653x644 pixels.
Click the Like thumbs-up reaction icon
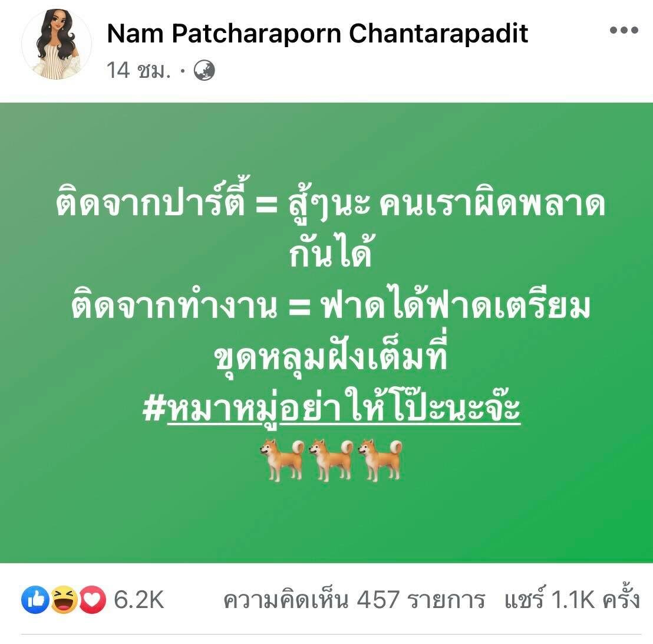pyautogui.click(x=35, y=599)
